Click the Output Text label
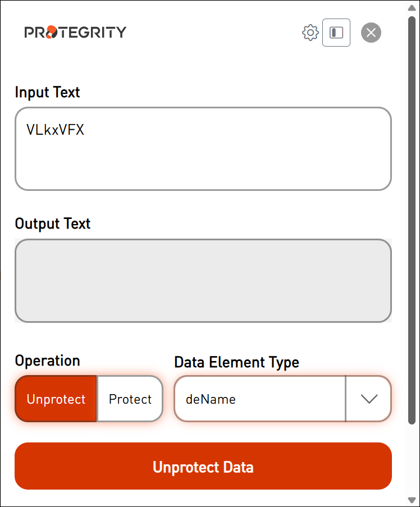 click(53, 223)
